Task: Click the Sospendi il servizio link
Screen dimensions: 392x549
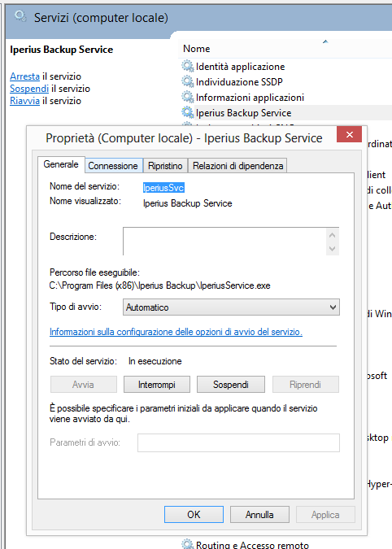Action: [x=29, y=89]
